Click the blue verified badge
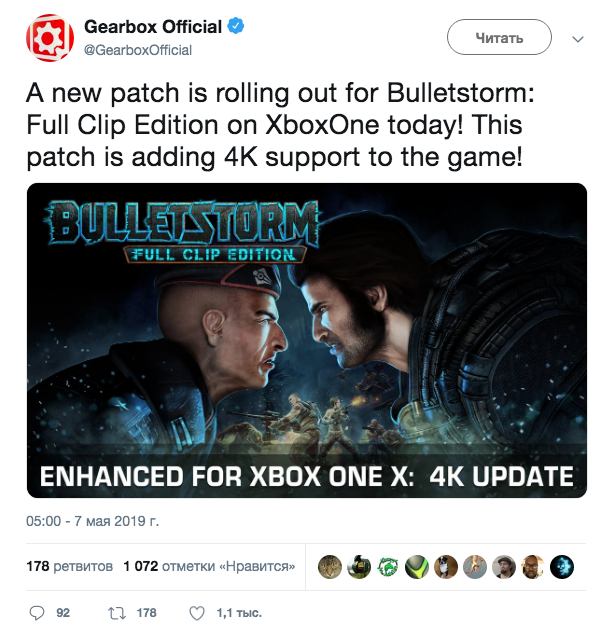This screenshot has height=635, width=616. pyautogui.click(x=235, y=26)
